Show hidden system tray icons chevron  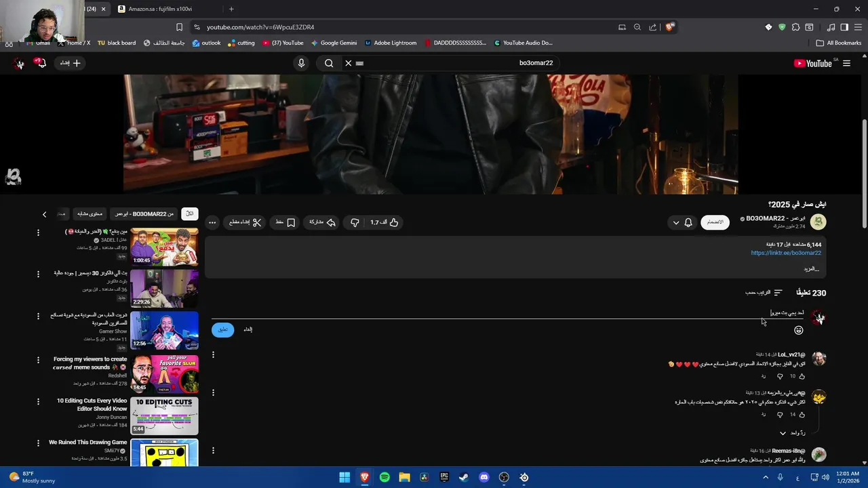pos(766,477)
